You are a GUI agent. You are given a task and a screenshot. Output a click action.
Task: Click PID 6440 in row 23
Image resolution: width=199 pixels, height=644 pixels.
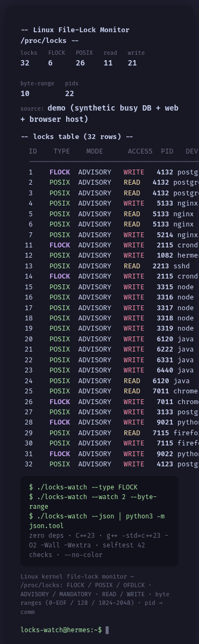(x=165, y=370)
